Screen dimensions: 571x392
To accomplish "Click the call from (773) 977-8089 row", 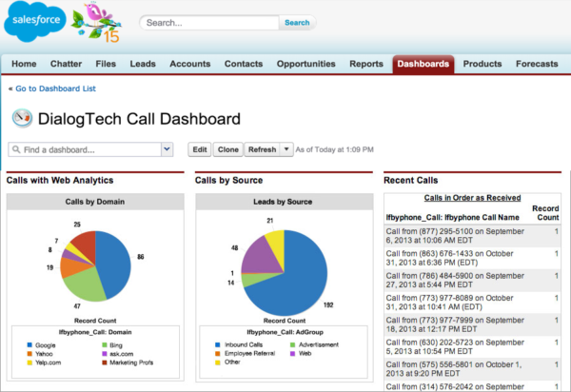I will [472, 303].
